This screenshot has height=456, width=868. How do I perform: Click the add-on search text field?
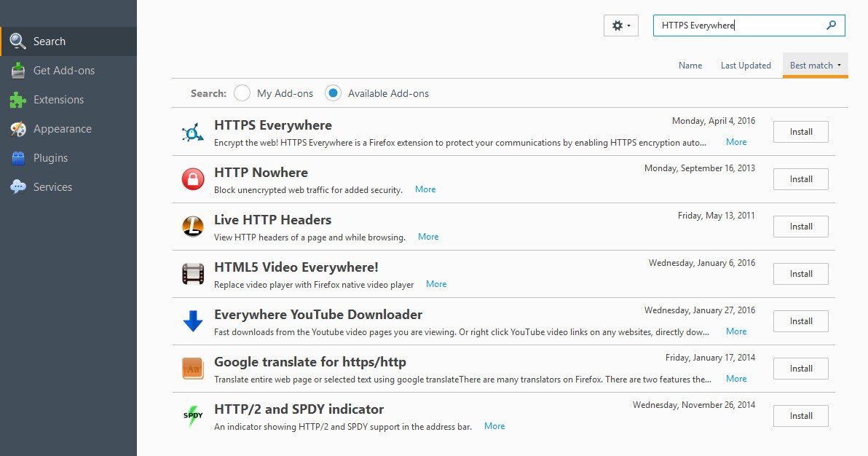pyautogui.click(x=739, y=25)
